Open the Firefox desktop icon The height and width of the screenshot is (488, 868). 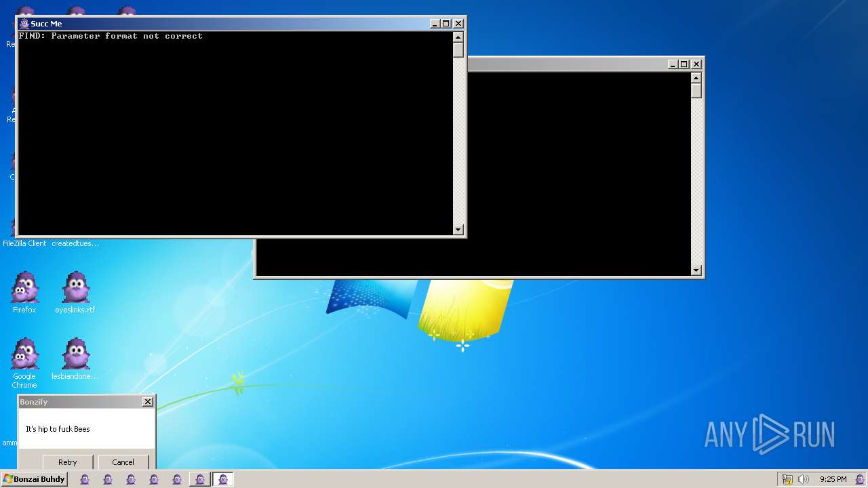pyautogui.click(x=24, y=291)
